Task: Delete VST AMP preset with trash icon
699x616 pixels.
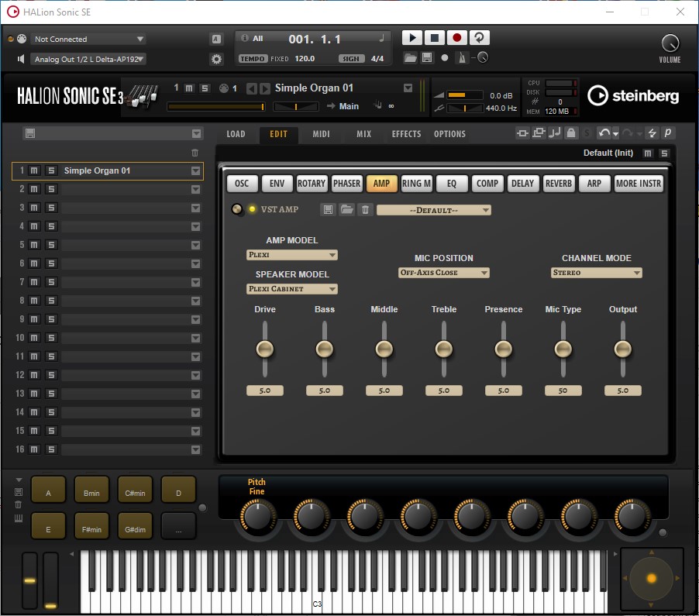Action: coord(365,209)
